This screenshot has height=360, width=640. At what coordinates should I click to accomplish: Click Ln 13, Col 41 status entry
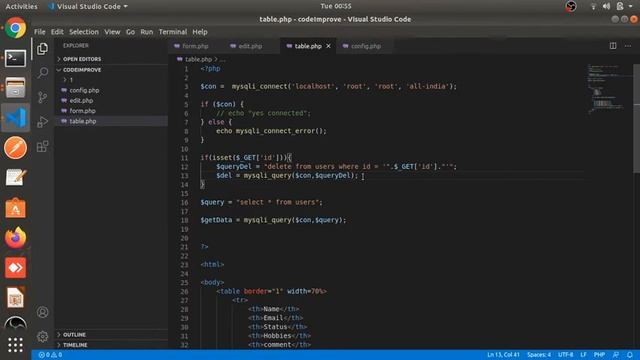point(503,355)
